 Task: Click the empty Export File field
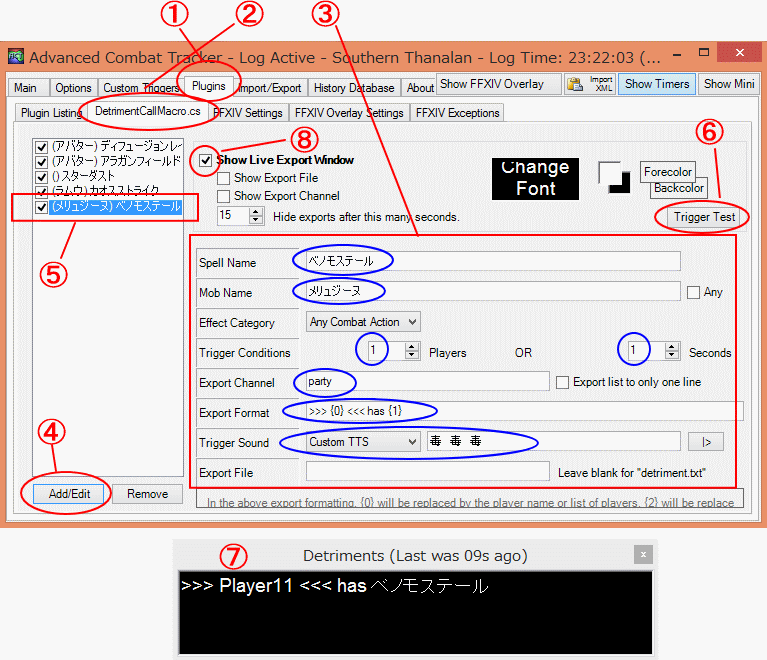tap(428, 472)
